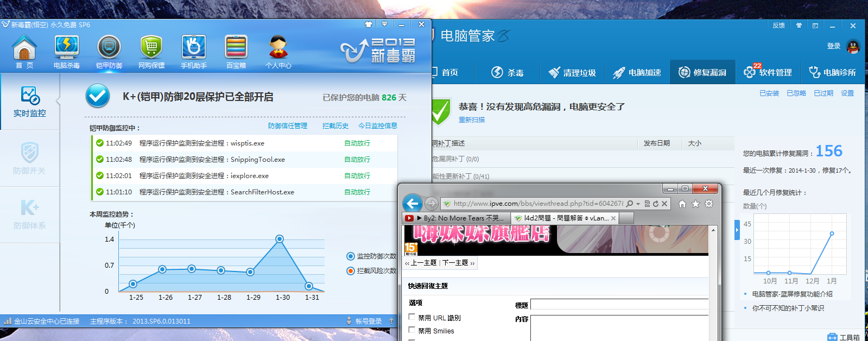
Task: Click 自动放行 for SearchFilterHost.exe row
Action: (357, 192)
